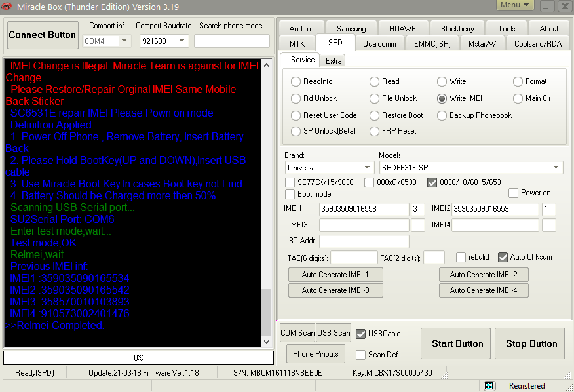Viewport: 574px width, 392px height.
Task: Tick the Power on checkbox
Action: (x=513, y=193)
